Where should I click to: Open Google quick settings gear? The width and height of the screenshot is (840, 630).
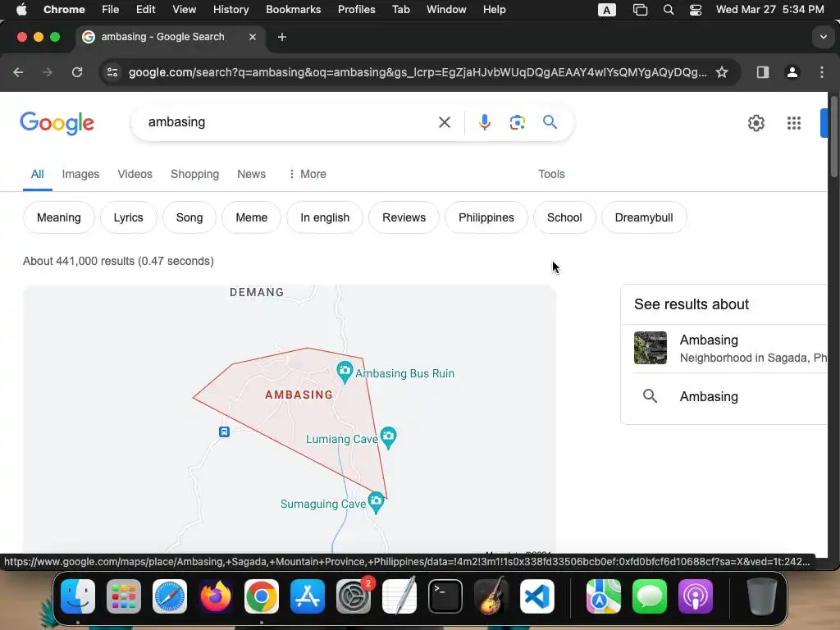pyautogui.click(x=756, y=123)
